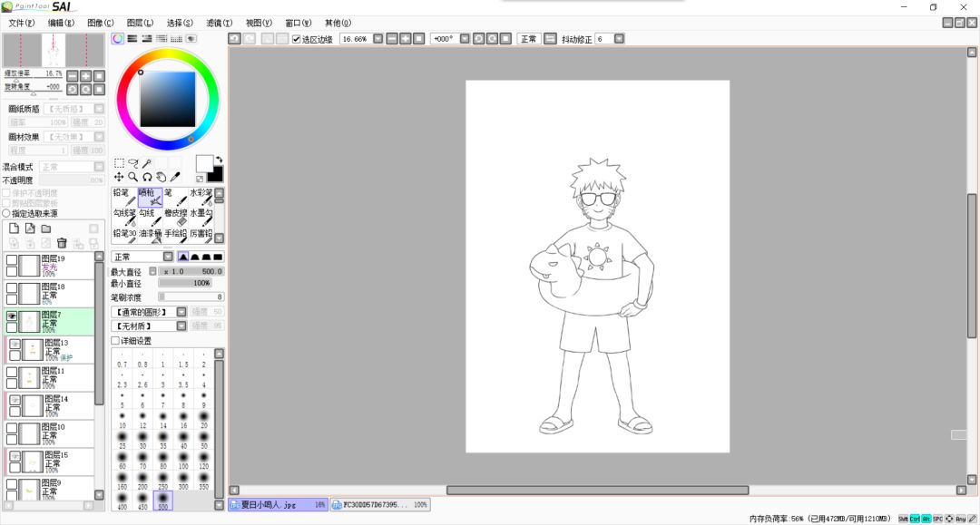This screenshot has height=525, width=980.
Task: Click the 正常 view mode button in toolbar
Action: click(x=529, y=39)
